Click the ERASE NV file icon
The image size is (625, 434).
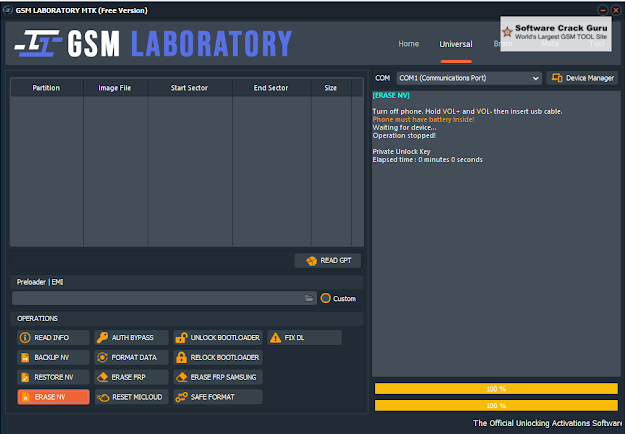tap(26, 397)
